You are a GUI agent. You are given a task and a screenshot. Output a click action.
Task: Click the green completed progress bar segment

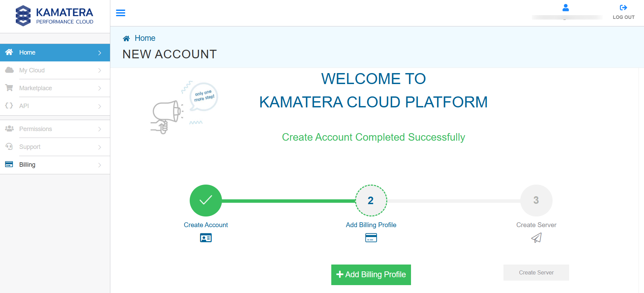288,201
